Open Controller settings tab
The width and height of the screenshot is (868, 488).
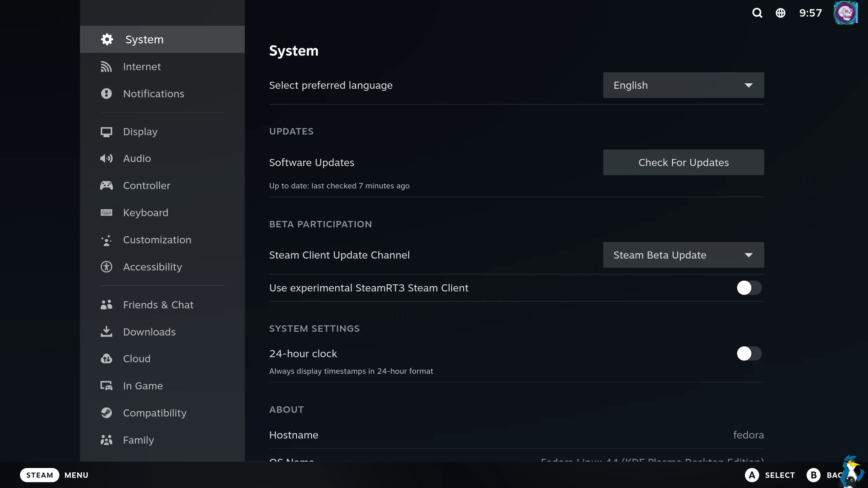[162, 185]
